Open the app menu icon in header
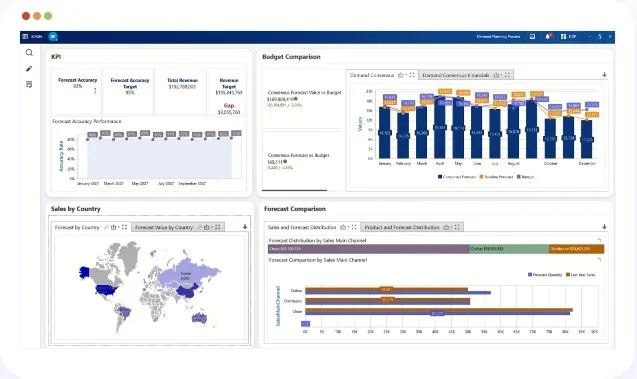The image size is (637, 379). [x=25, y=37]
